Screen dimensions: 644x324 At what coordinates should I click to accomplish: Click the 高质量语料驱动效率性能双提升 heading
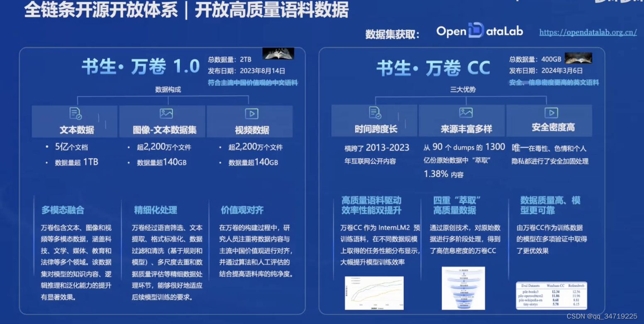(x=371, y=206)
